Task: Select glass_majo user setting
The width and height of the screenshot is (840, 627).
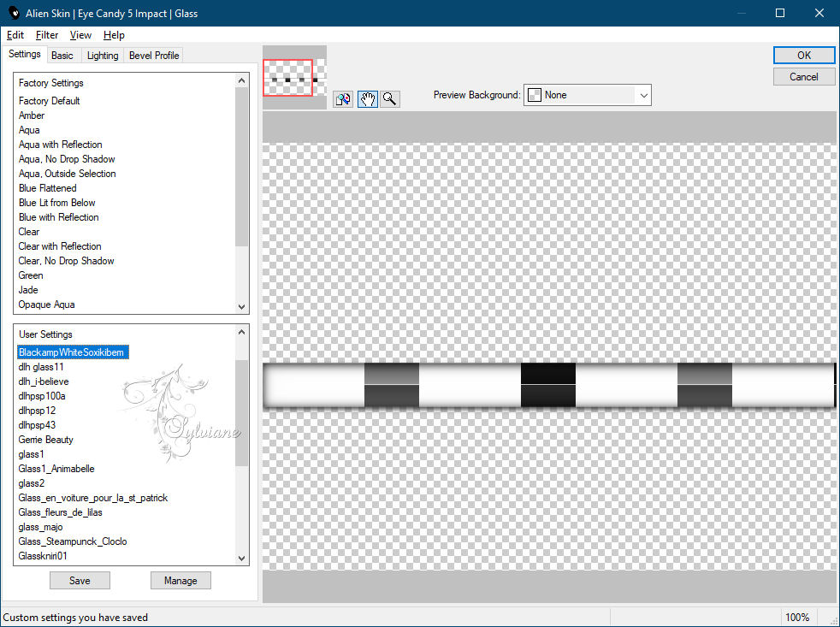Action: click(x=41, y=527)
